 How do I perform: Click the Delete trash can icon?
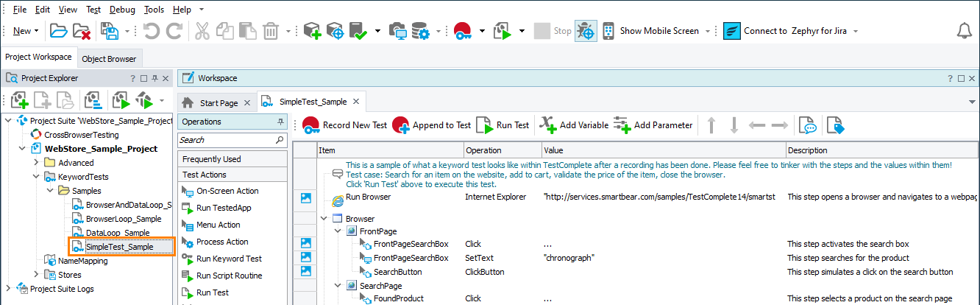point(270,31)
